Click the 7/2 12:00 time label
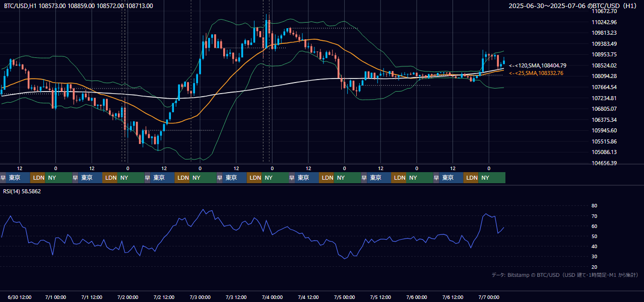 pos(164,297)
